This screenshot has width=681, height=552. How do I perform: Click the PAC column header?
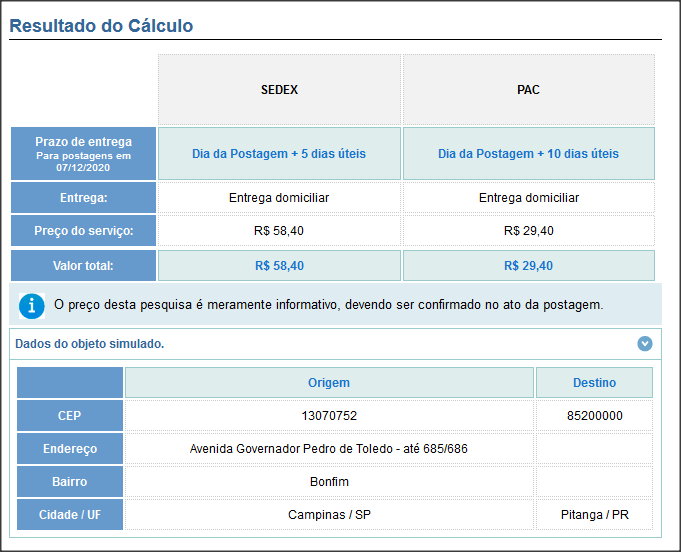(529, 90)
